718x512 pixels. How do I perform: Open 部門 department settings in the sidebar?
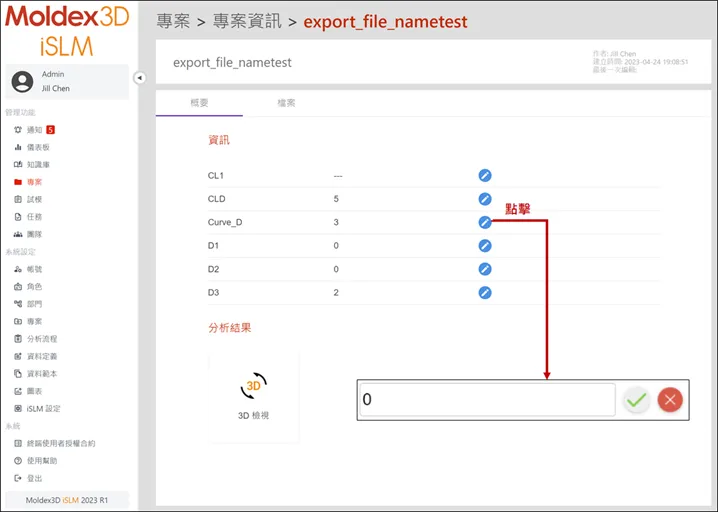click(x=28, y=304)
